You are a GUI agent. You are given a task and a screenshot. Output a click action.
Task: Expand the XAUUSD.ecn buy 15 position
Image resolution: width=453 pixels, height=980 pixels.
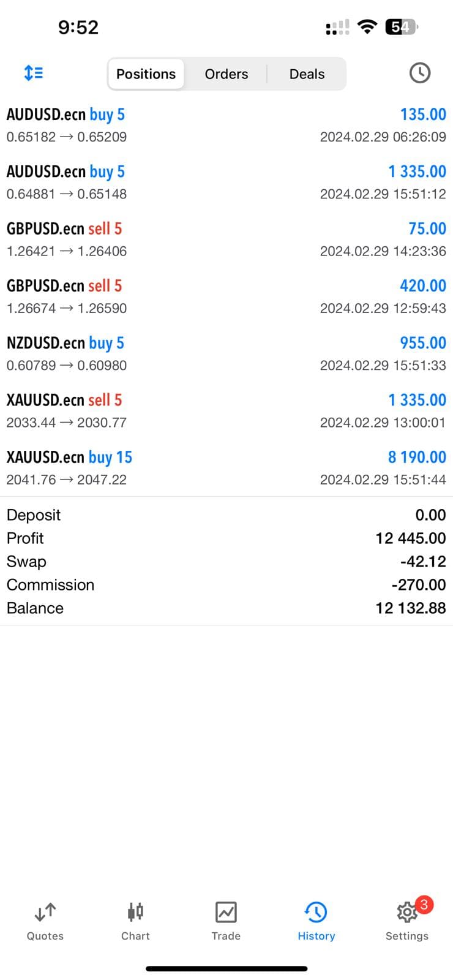tap(226, 468)
